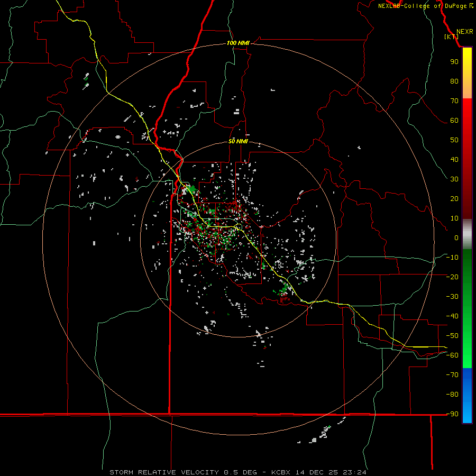The width and height of the screenshot is (476, 476).
Task: Click the "14 DEC 25" date in the caption
Action: 316,472
